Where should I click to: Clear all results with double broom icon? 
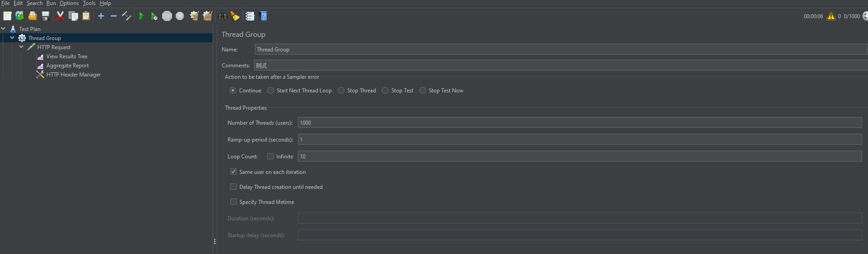point(208,16)
